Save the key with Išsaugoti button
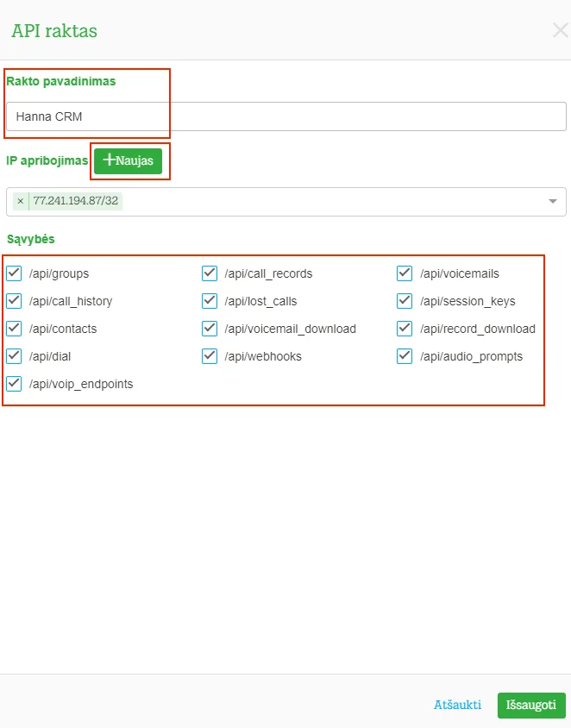 531,706
